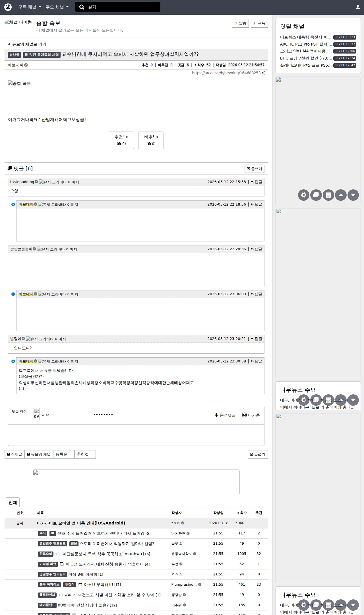
Task: Open hot deal 플레이스테이션5 프로
Action: [306, 65]
